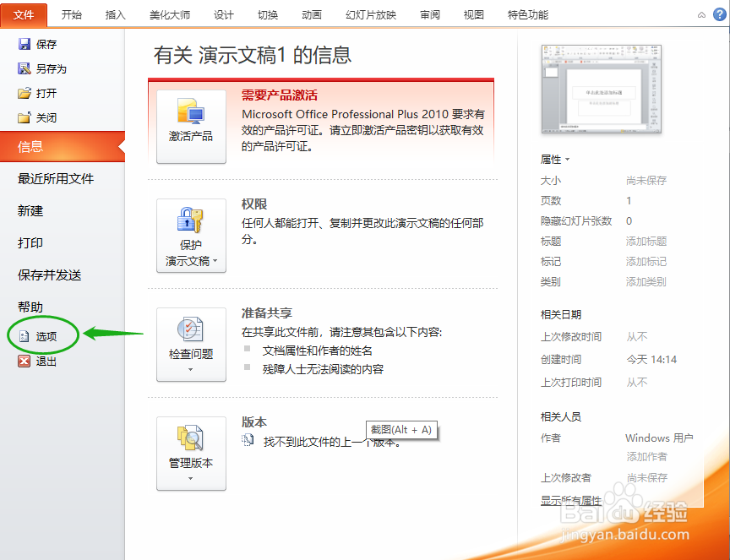Click 保存 in the File menu
Screen dimensions: 730x560
pos(46,44)
